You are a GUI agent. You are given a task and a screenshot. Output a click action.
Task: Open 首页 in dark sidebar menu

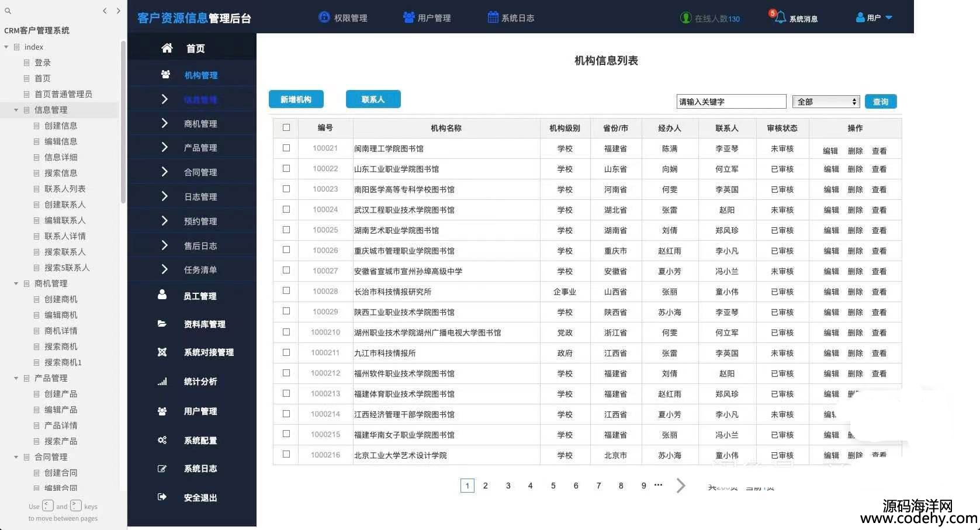(x=195, y=49)
